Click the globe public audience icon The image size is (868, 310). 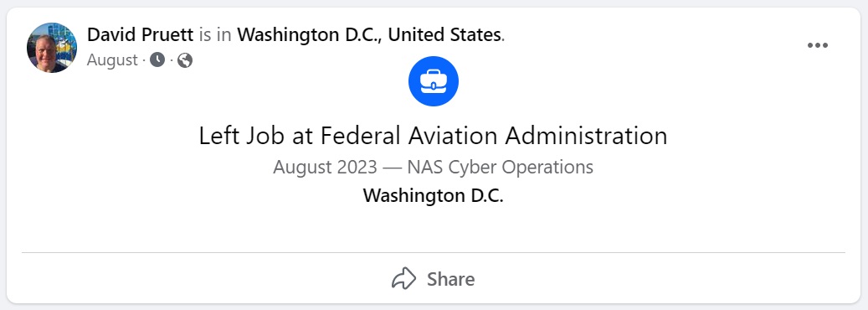pyautogui.click(x=185, y=59)
